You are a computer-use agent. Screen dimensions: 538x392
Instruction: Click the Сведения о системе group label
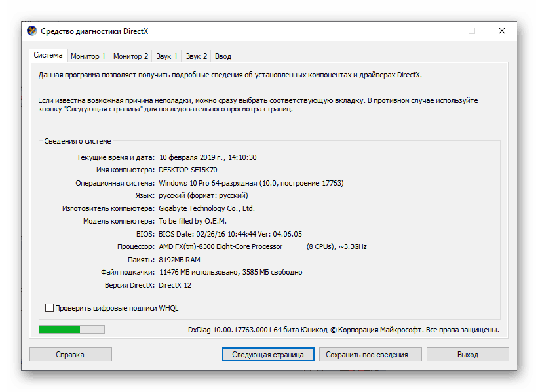77,141
